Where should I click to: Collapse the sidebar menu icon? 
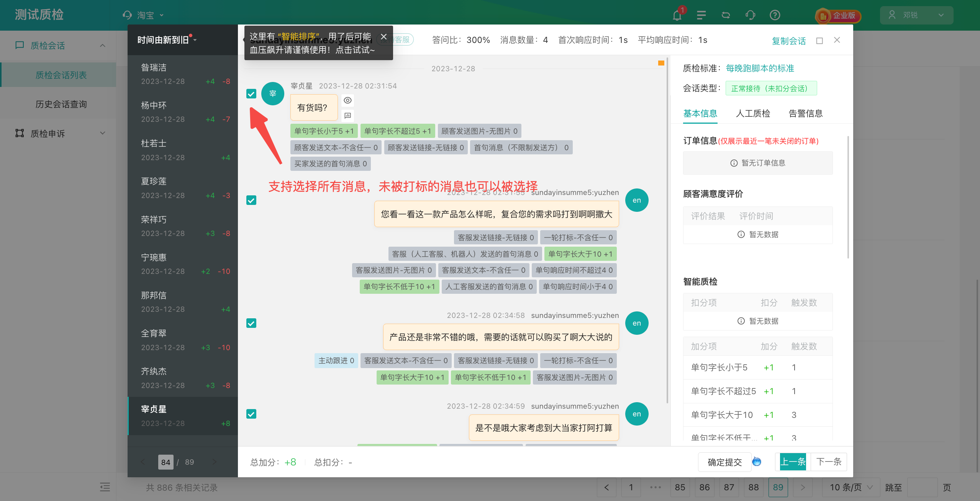(105, 487)
